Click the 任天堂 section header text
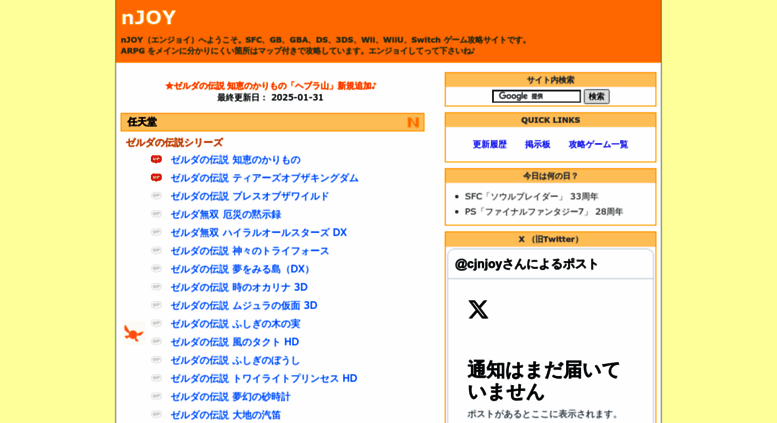This screenshot has width=777, height=423. tap(142, 122)
